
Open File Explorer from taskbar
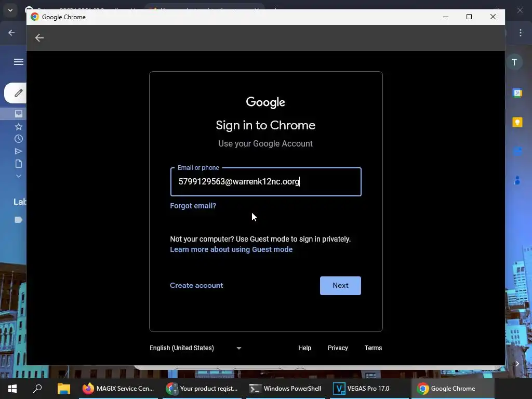tap(63, 389)
